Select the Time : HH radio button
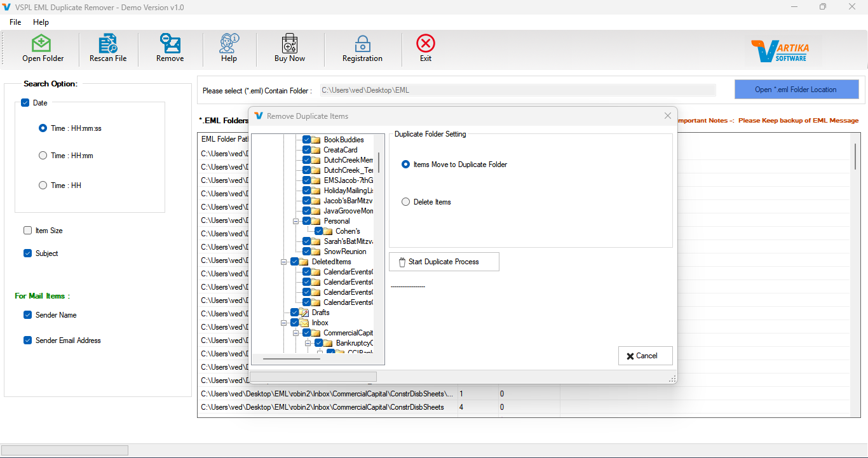This screenshot has width=868, height=458. (43, 185)
